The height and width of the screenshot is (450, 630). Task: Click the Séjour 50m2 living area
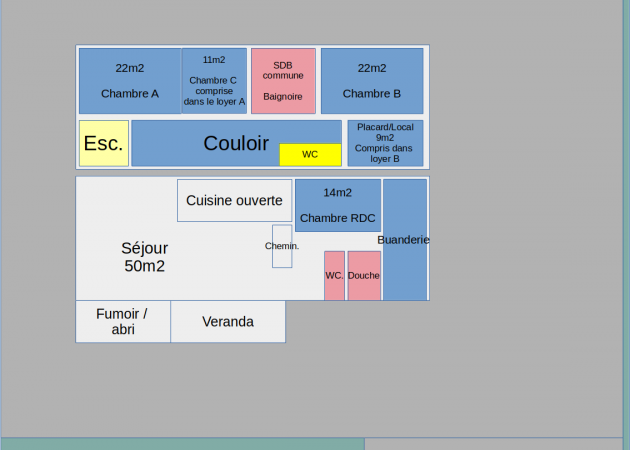pos(145,257)
